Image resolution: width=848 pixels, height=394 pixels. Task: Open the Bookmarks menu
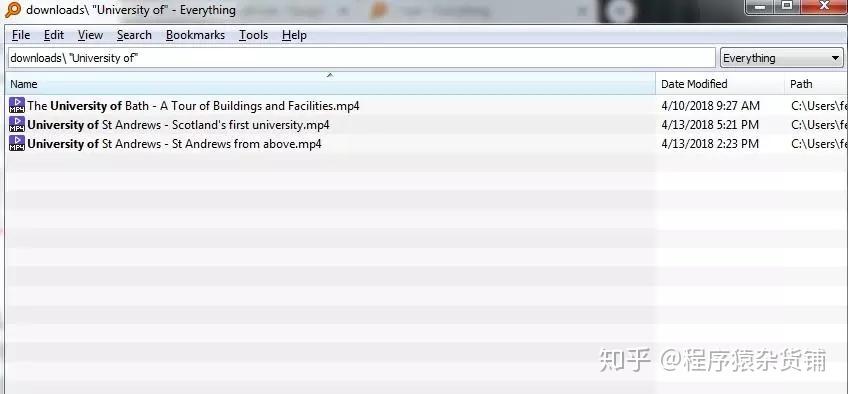[195, 35]
